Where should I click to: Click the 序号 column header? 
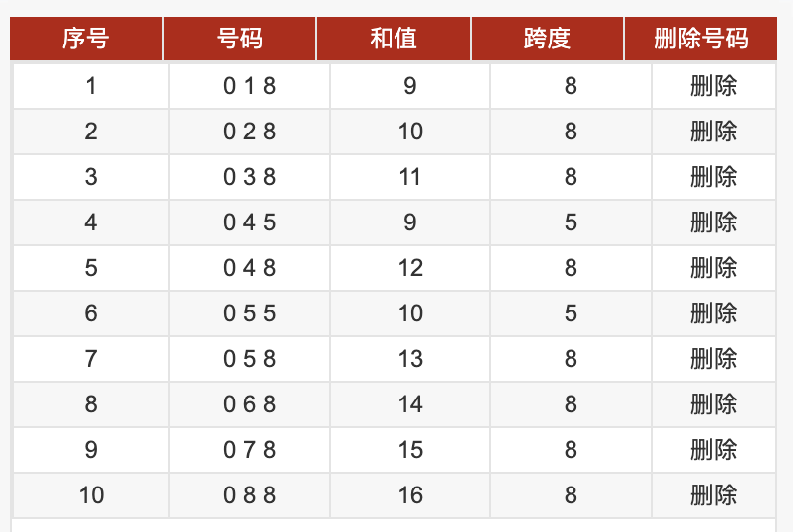coord(86,39)
